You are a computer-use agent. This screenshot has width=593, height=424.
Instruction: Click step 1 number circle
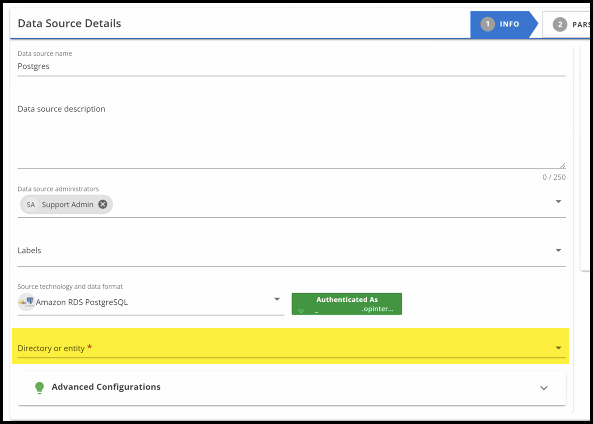pos(487,24)
